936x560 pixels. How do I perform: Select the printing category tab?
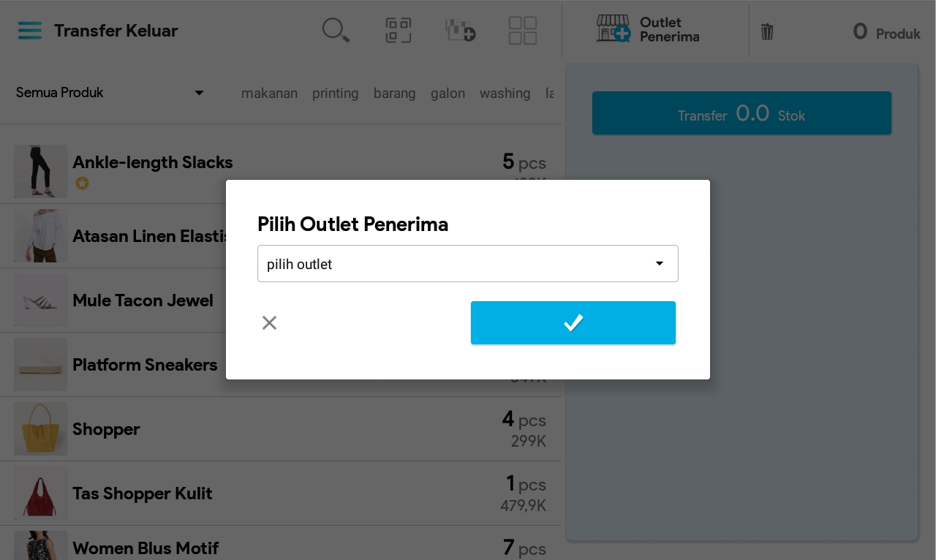point(335,94)
